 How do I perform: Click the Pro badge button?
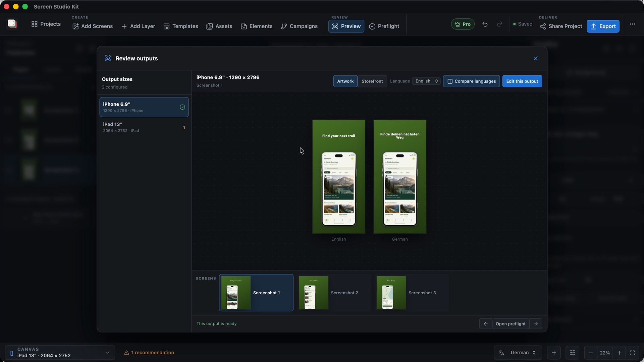pos(463,24)
